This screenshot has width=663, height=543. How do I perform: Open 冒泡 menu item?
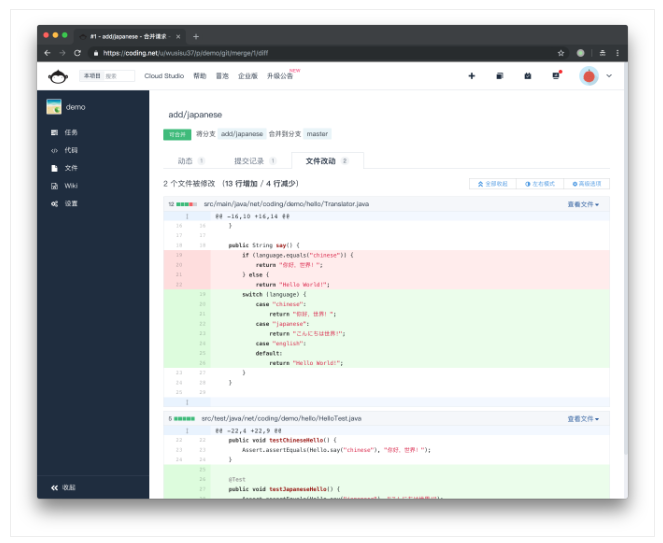[x=222, y=76]
